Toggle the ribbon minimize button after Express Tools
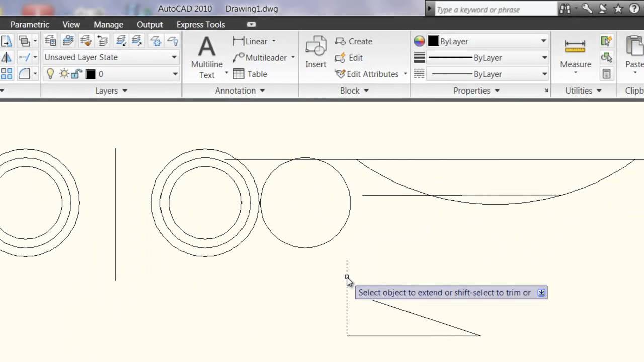 coord(252,24)
